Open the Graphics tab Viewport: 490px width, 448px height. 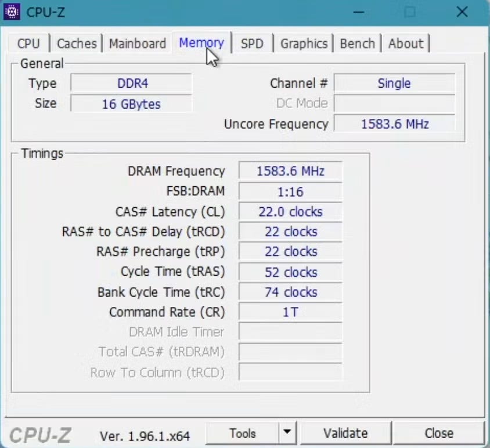point(304,44)
